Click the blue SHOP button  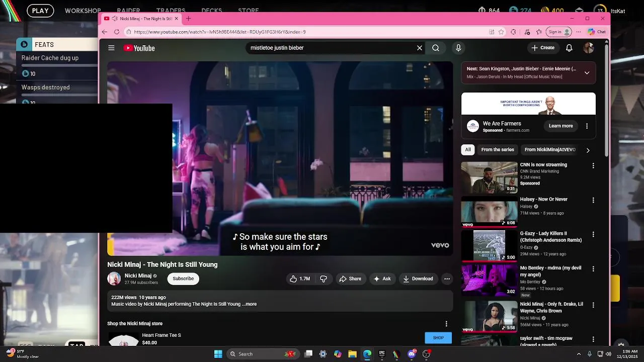[x=438, y=338]
